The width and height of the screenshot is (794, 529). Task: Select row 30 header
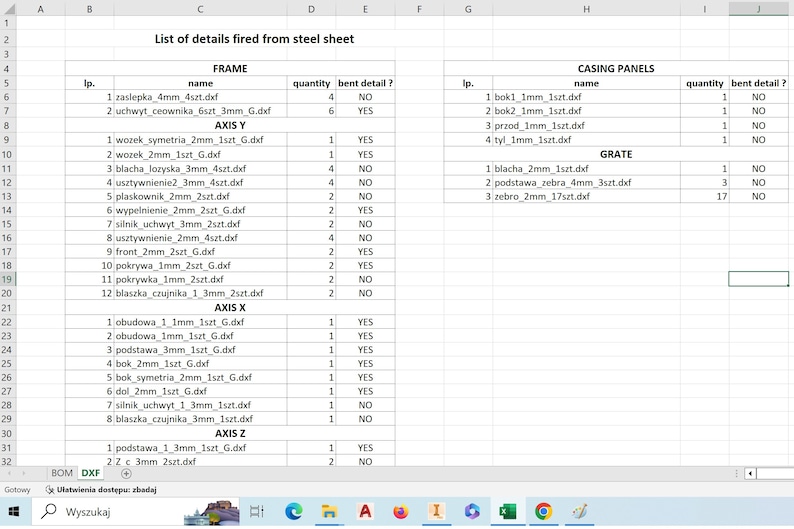click(x=7, y=433)
